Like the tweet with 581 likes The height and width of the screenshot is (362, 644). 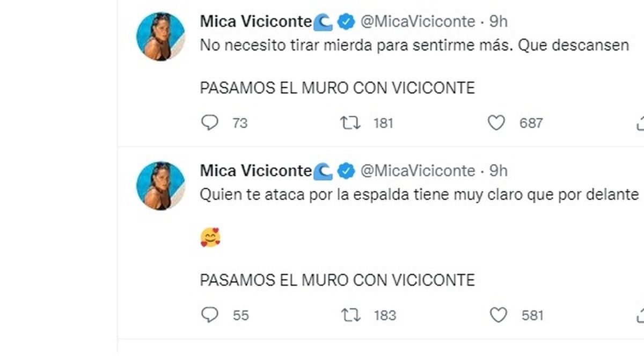tap(499, 315)
